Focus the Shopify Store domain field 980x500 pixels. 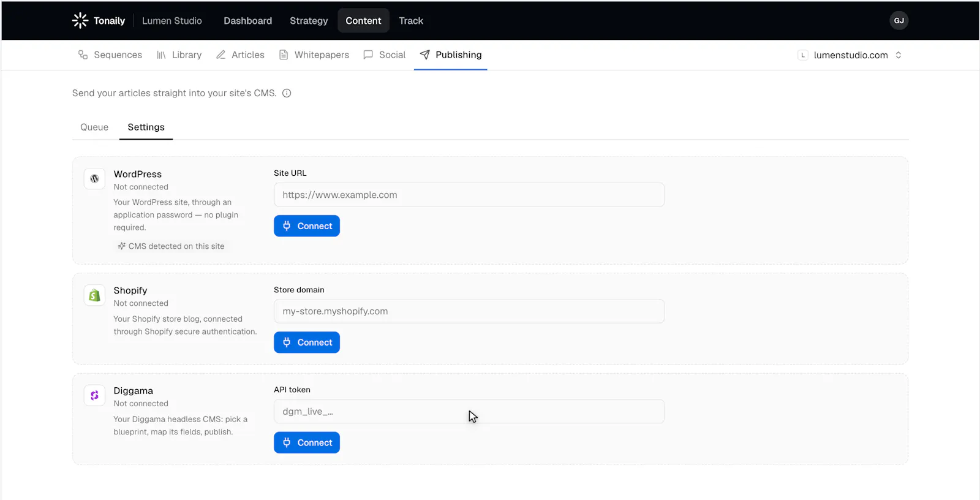[x=469, y=311]
